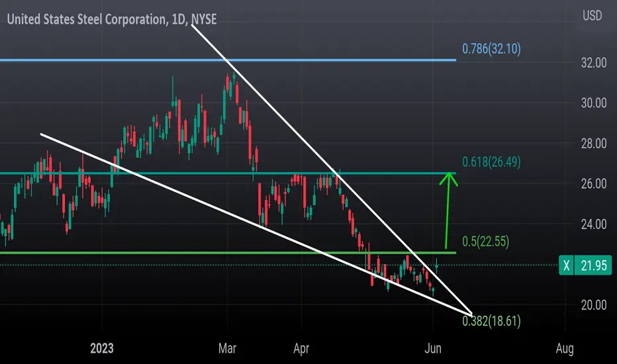The image size is (617, 364).
Task: Select the 0.5(22.55) Fibonacci level label
Action: pyautogui.click(x=485, y=241)
